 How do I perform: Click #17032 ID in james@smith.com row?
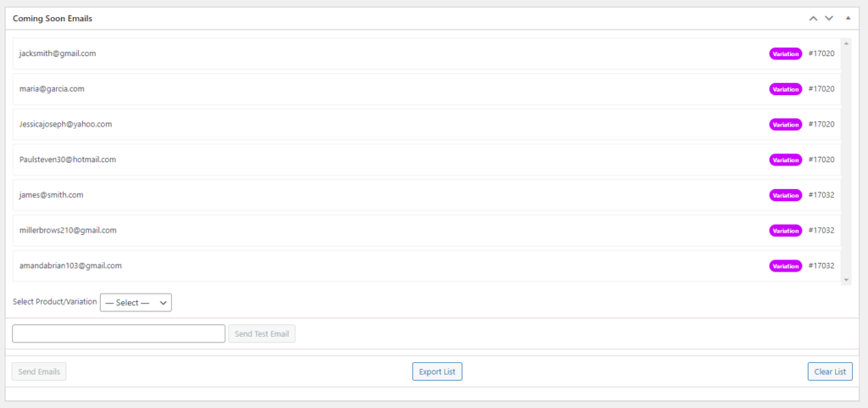click(x=821, y=195)
